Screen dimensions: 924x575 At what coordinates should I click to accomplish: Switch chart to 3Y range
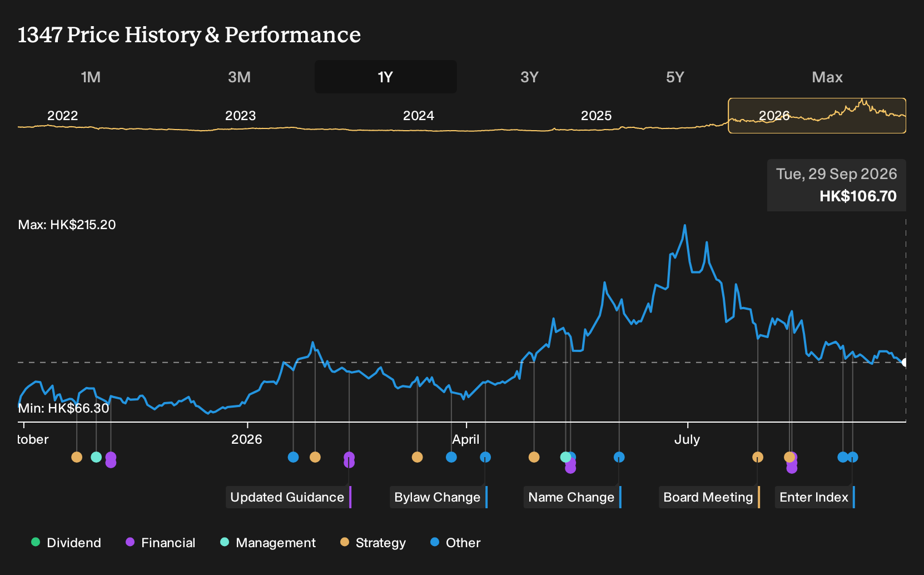click(529, 77)
